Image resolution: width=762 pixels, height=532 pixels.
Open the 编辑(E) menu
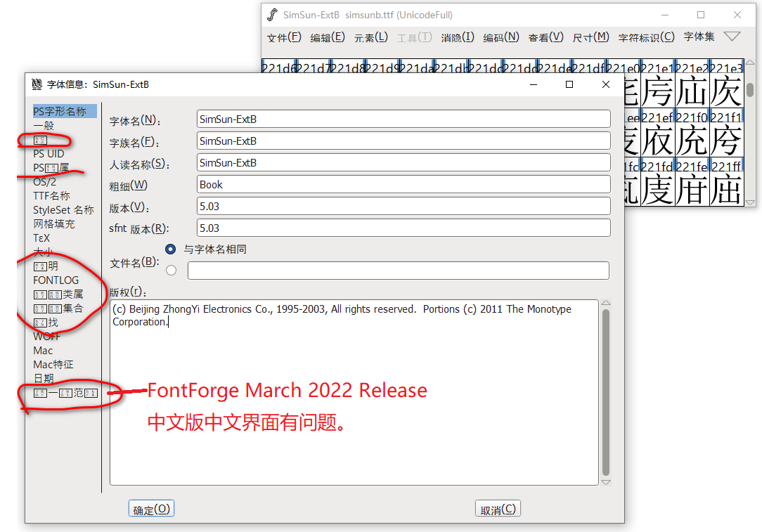pyautogui.click(x=327, y=37)
